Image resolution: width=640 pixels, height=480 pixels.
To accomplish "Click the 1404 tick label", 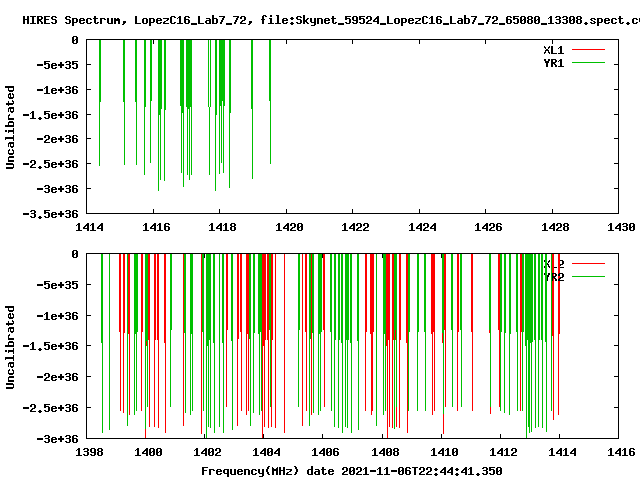I will pos(266,452).
